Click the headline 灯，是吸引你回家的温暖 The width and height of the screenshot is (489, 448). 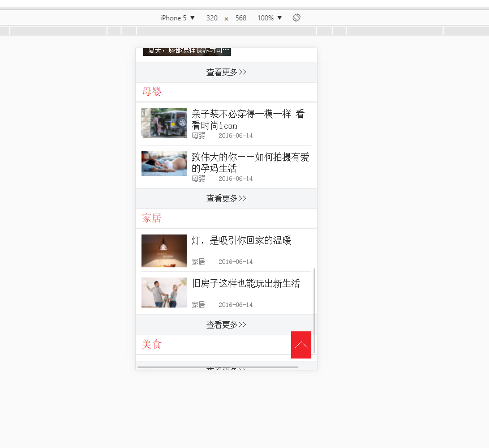pos(239,240)
